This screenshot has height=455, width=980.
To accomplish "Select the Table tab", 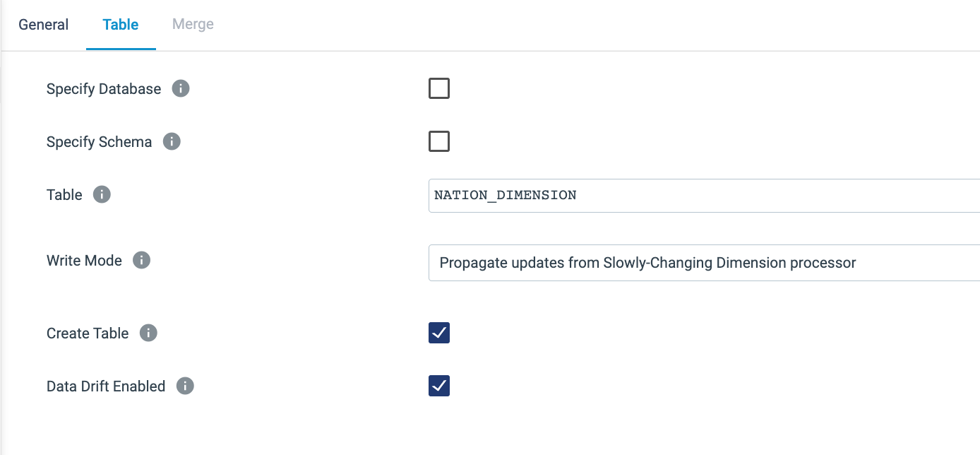I will click(x=120, y=24).
